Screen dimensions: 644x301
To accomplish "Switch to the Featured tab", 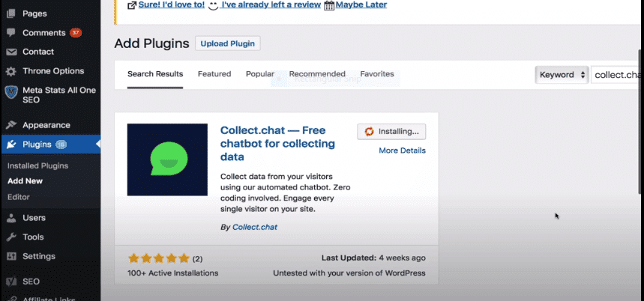I will click(x=214, y=74).
